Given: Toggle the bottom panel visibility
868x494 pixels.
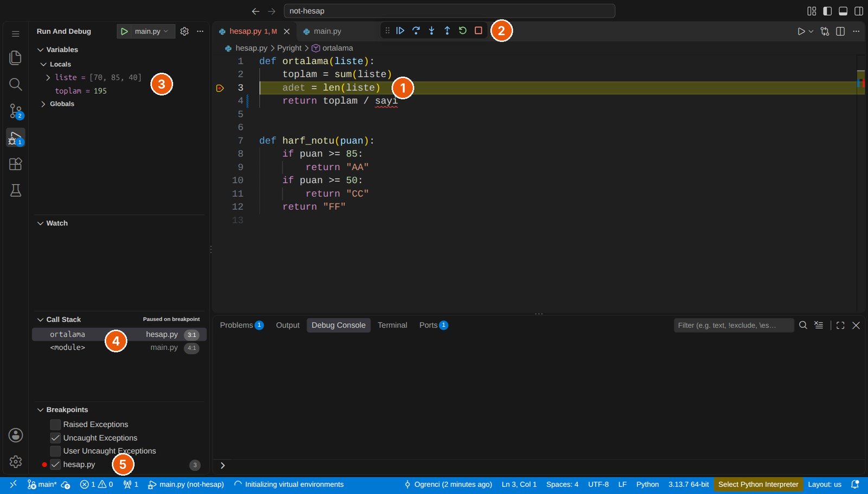Looking at the screenshot, I should point(843,11).
